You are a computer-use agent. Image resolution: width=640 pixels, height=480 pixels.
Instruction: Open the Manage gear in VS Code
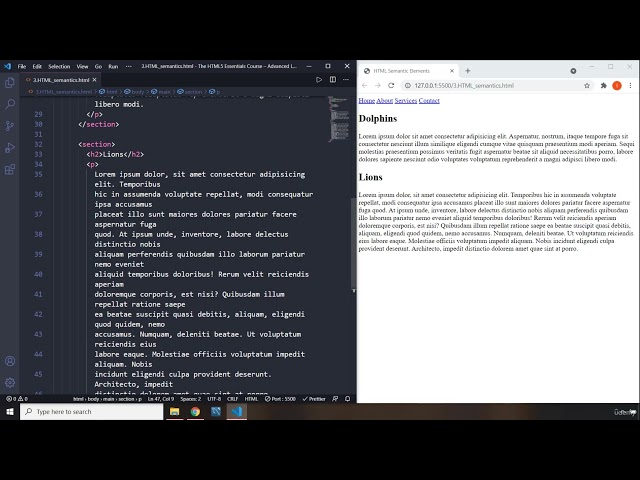click(x=10, y=382)
